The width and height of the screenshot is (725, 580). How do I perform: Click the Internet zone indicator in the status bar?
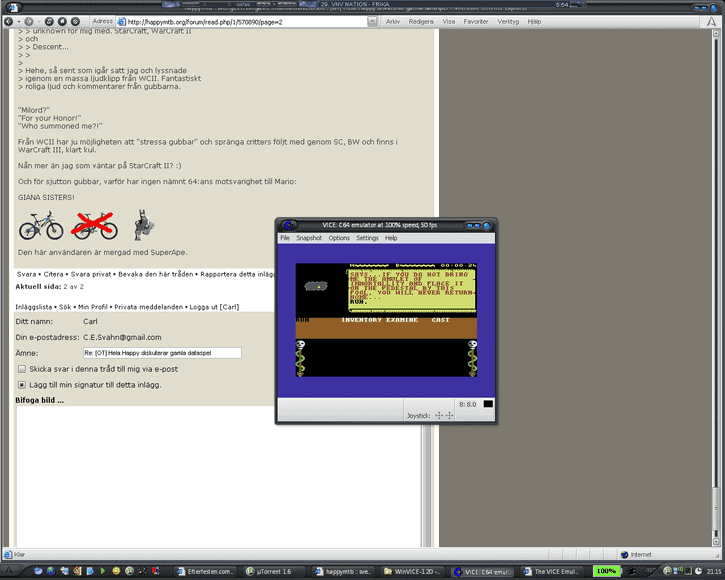click(636, 555)
